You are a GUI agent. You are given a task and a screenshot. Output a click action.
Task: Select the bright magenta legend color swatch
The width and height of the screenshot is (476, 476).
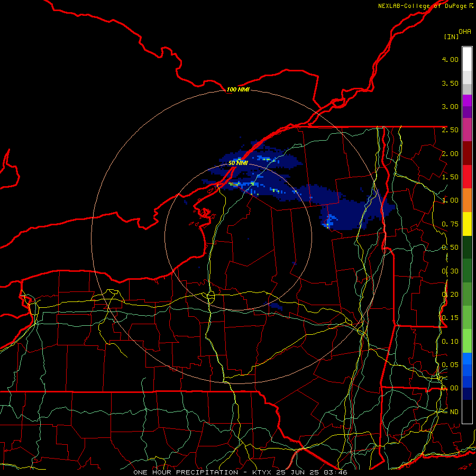pyautogui.click(x=467, y=100)
